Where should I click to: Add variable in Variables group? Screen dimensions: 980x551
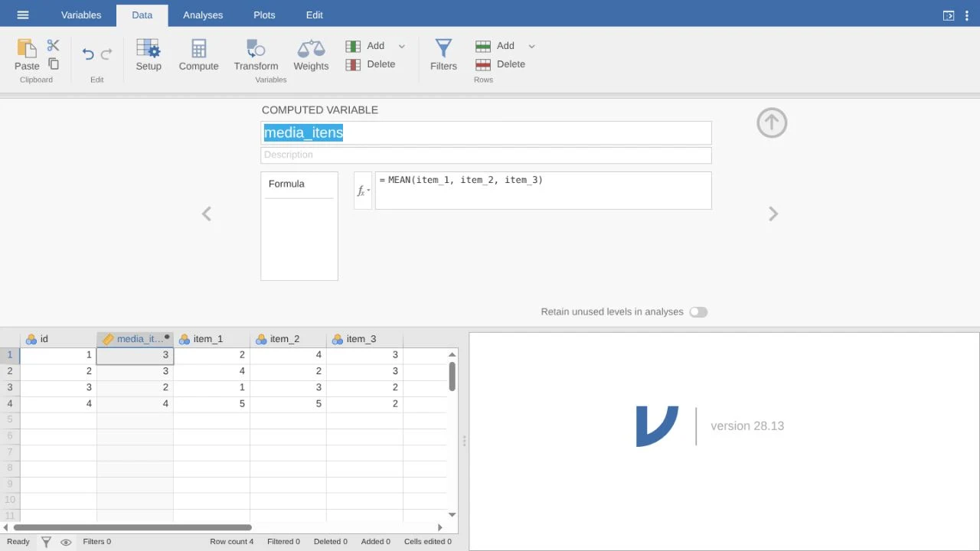(365, 46)
